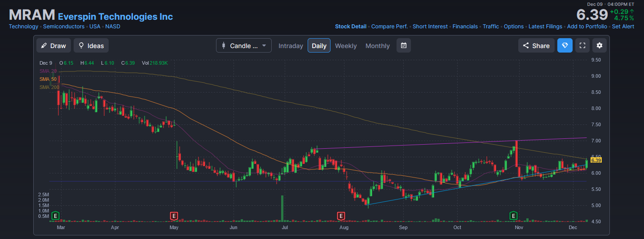Click the SMA 200 indicator label

tap(49, 87)
